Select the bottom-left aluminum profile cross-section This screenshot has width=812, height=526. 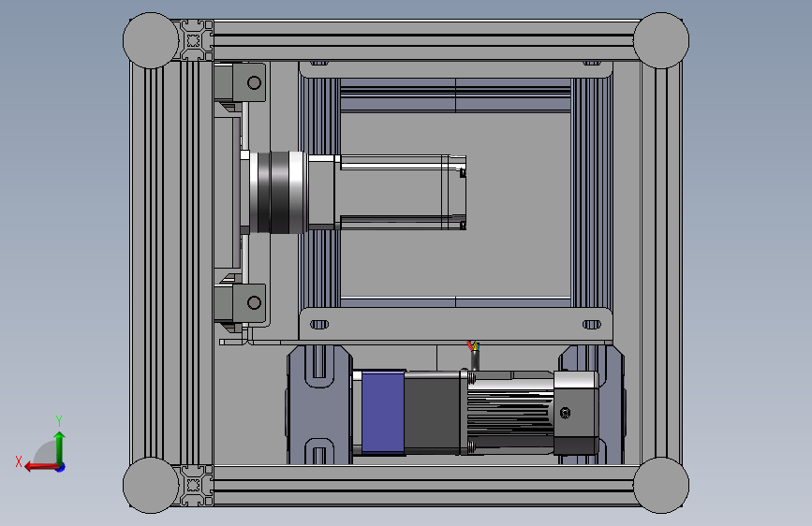coord(196,485)
